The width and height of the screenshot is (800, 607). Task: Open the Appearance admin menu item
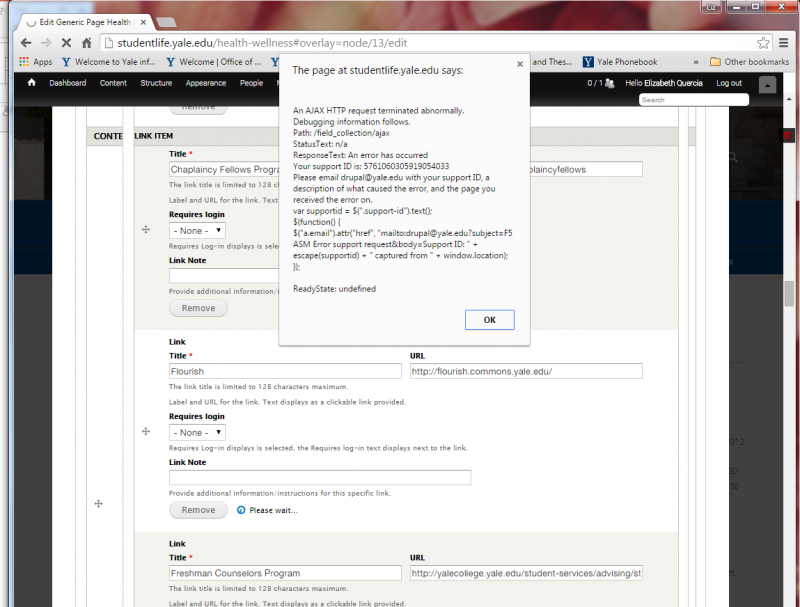[206, 83]
